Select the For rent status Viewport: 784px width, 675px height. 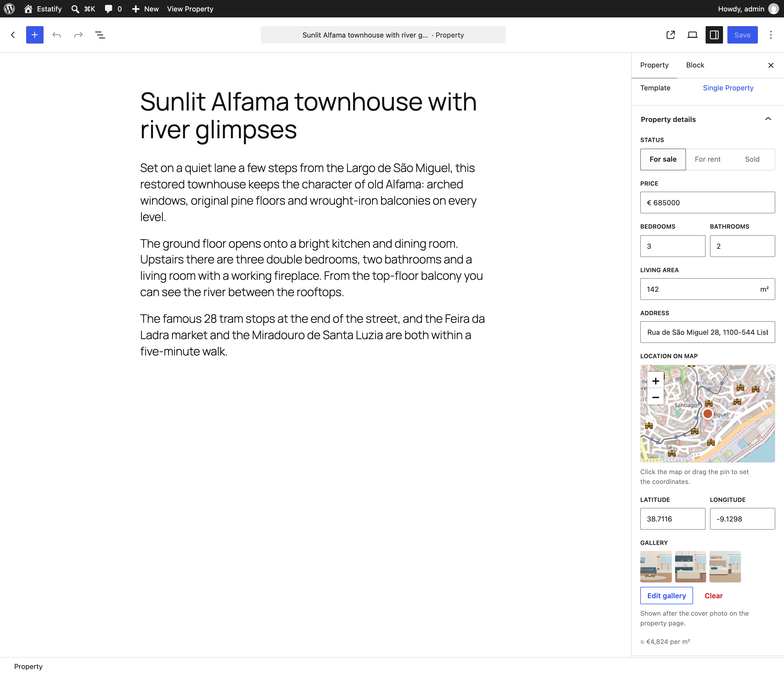click(x=708, y=159)
